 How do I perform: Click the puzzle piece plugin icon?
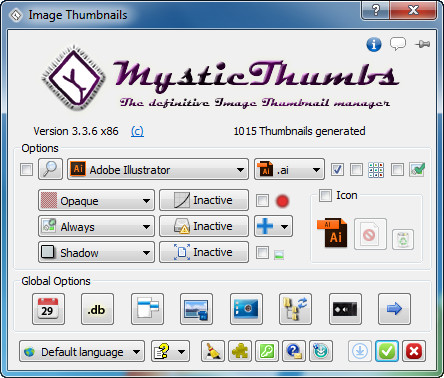(x=240, y=351)
